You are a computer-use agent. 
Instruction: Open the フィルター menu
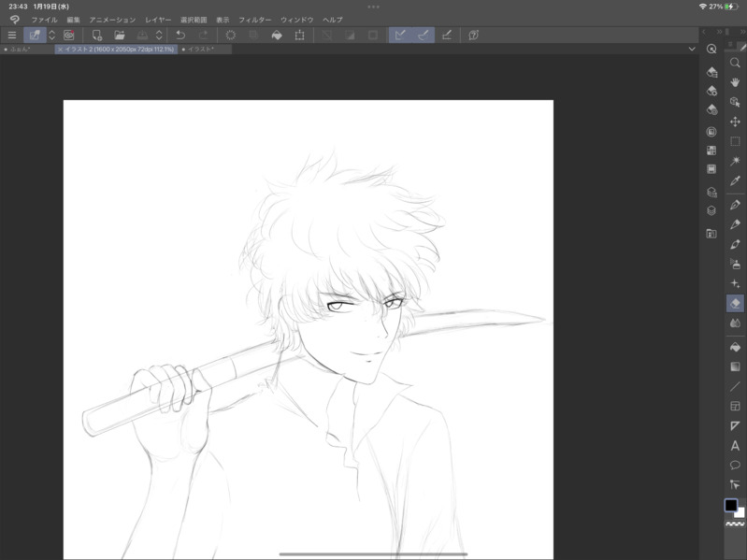click(255, 20)
